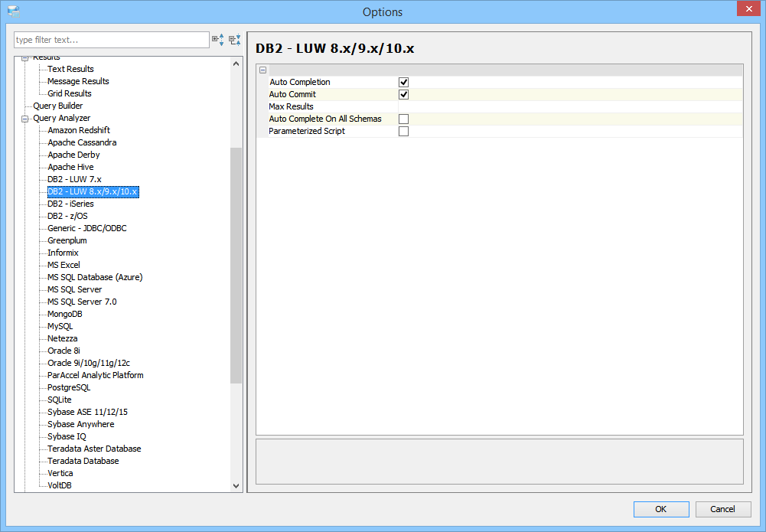The width and height of the screenshot is (766, 532).
Task: Select DB2 - iSeries entry
Action: coord(70,204)
